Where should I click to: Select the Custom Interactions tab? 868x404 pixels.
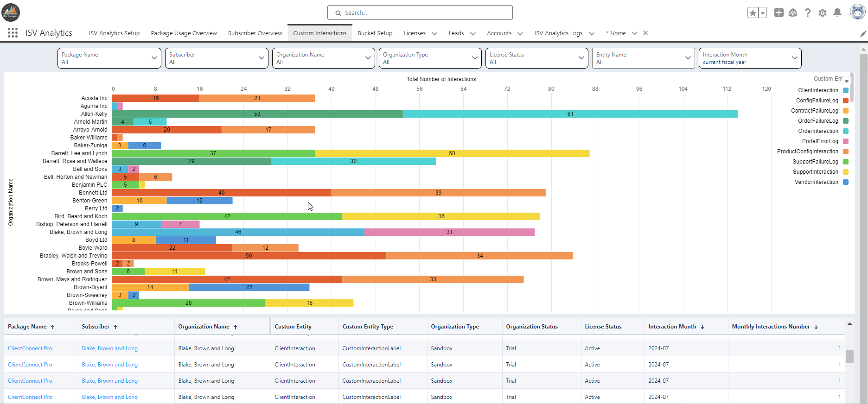(319, 33)
